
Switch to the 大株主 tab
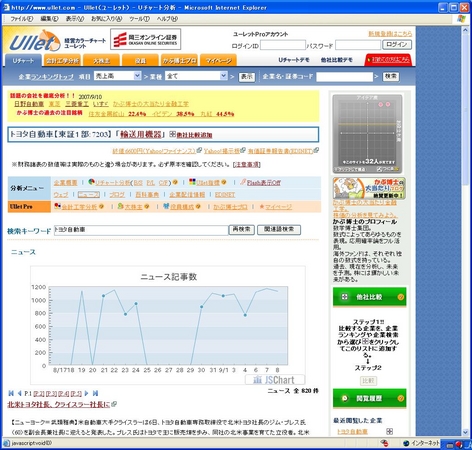(101, 60)
